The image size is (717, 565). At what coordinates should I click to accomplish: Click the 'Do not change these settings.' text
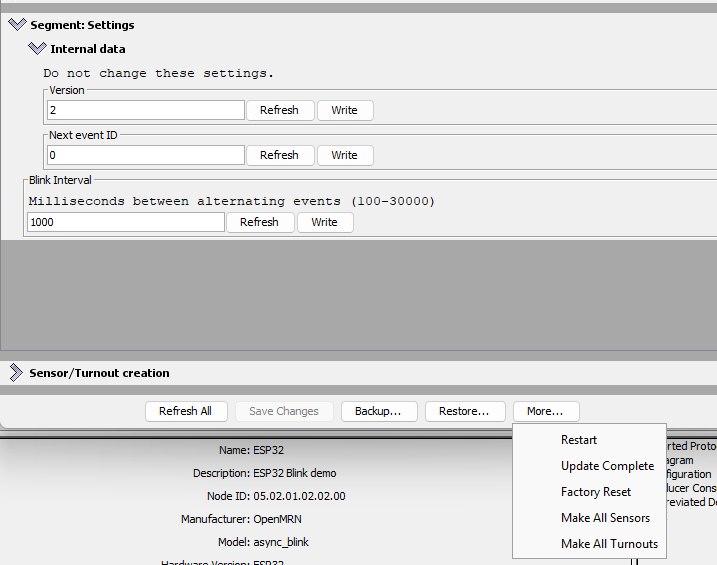(158, 73)
